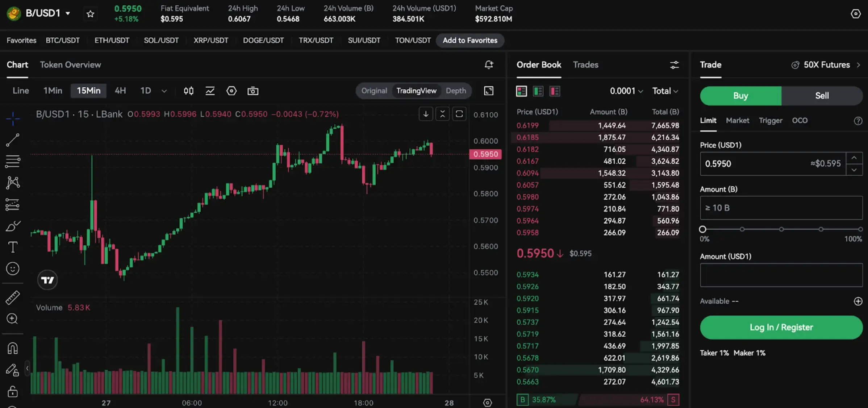868x408 pixels.
Task: Open chart indicator settings via hexagon gear icon
Action: pos(231,91)
